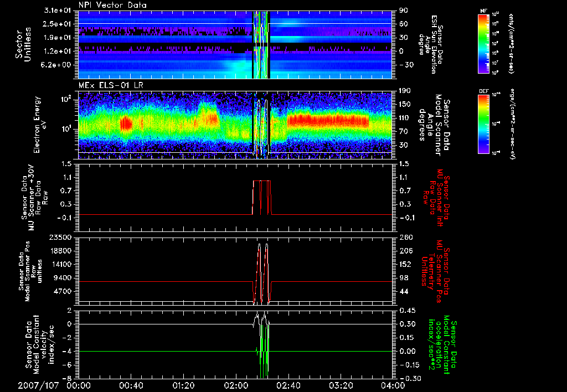This screenshot has height=392, width=567.
Task: Click the '150' scanner angle value
Action: click(405, 105)
